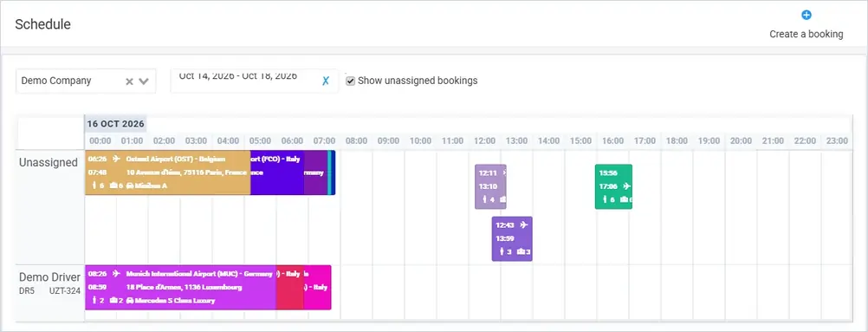Click the passenger icon in the 12:11 booking
This screenshot has width=868, height=332.
tap(485, 199)
